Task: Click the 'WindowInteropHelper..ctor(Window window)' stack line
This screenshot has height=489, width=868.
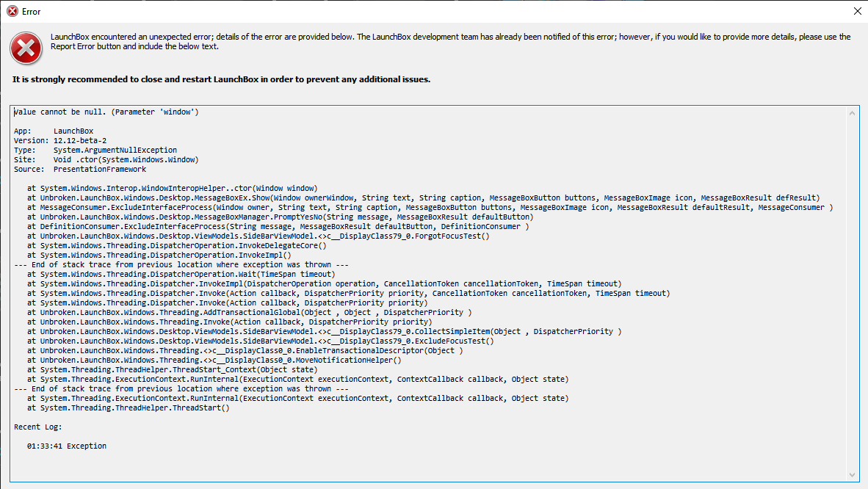Action: [x=172, y=188]
